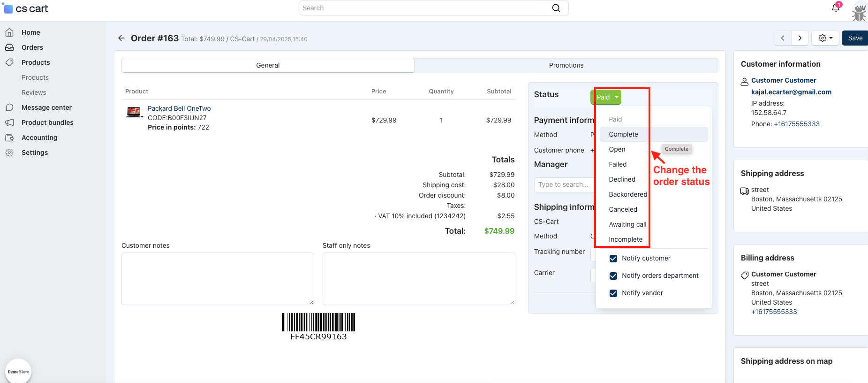This screenshot has width=868, height=383.
Task: Open Accounting in the sidebar
Action: [39, 138]
